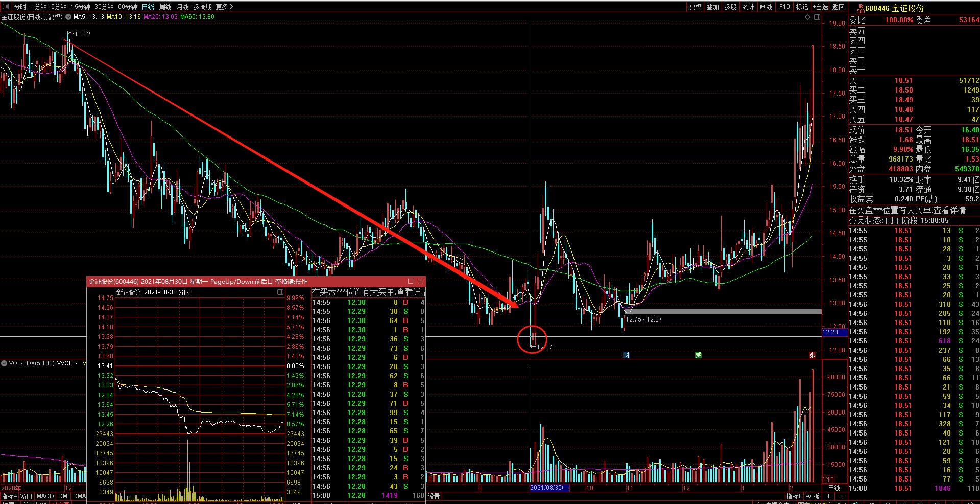The image size is (980, 504).
Task: Click the 15:00 12.28 1419 trade row in the popup
Action: [368, 495]
